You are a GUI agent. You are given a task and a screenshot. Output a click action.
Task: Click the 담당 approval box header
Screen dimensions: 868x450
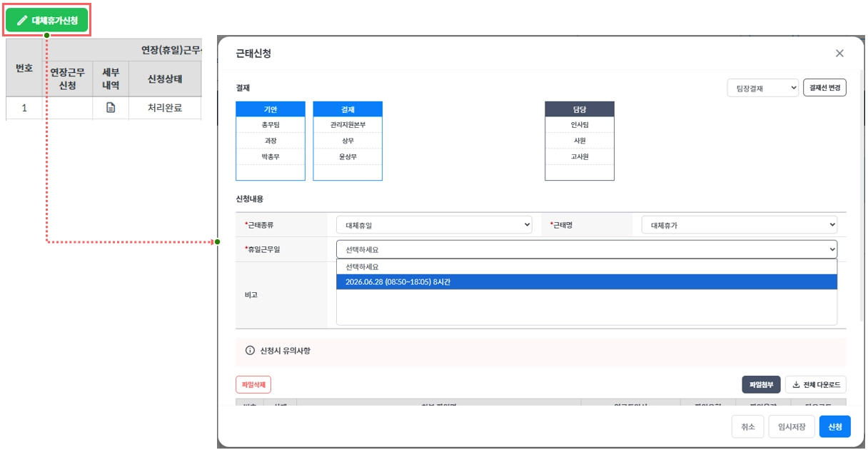click(x=580, y=109)
